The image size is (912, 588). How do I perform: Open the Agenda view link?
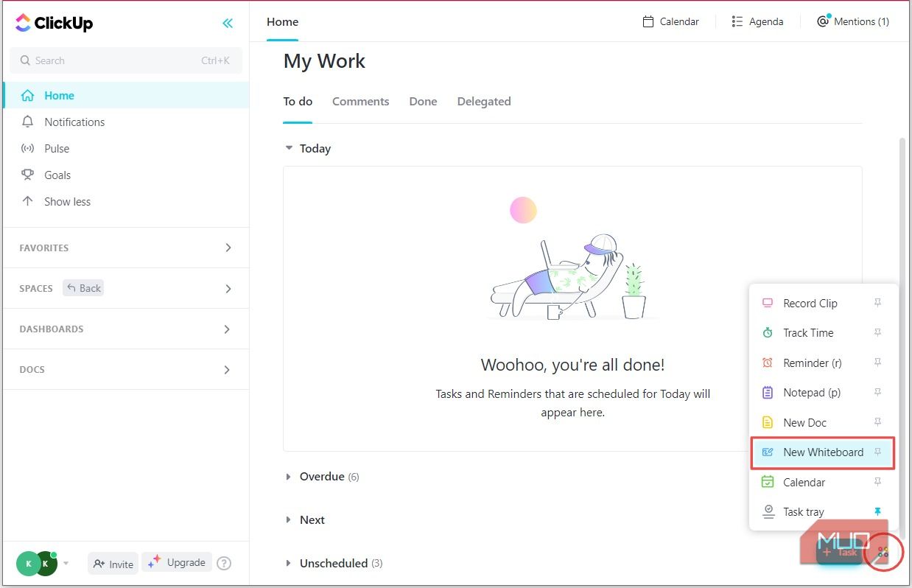[x=757, y=21]
